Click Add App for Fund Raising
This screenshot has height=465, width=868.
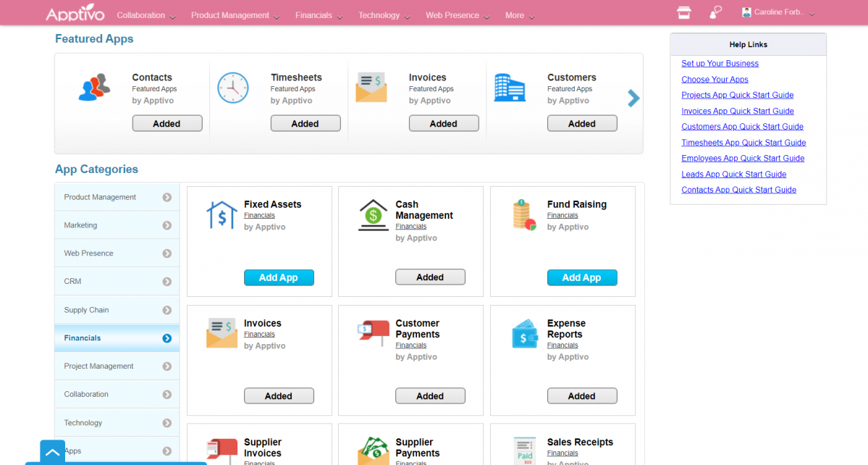coord(582,277)
